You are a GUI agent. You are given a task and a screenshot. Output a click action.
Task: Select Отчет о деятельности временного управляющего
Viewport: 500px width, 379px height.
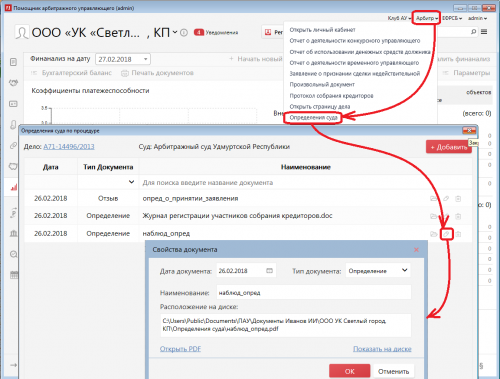tap(354, 63)
